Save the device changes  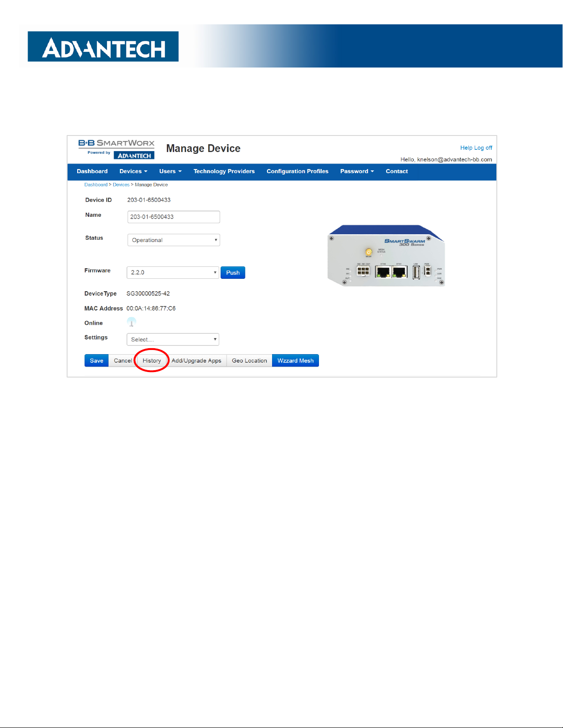pyautogui.click(x=97, y=361)
